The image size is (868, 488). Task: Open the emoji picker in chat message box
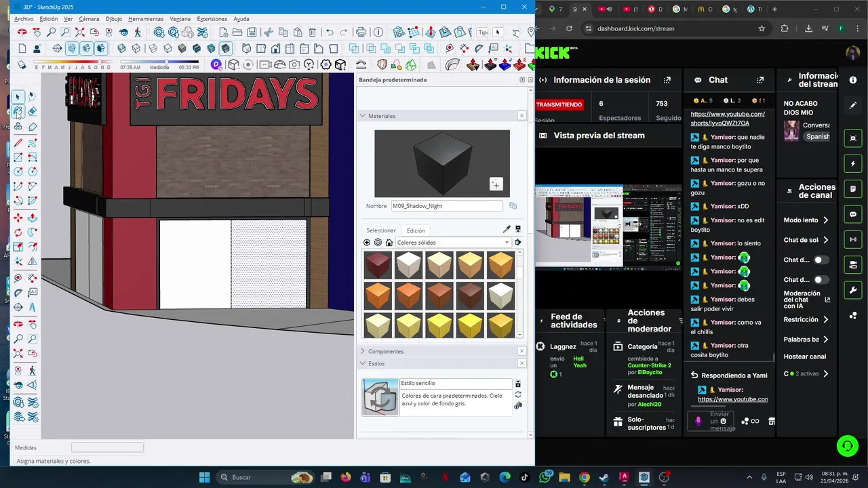tap(724, 421)
